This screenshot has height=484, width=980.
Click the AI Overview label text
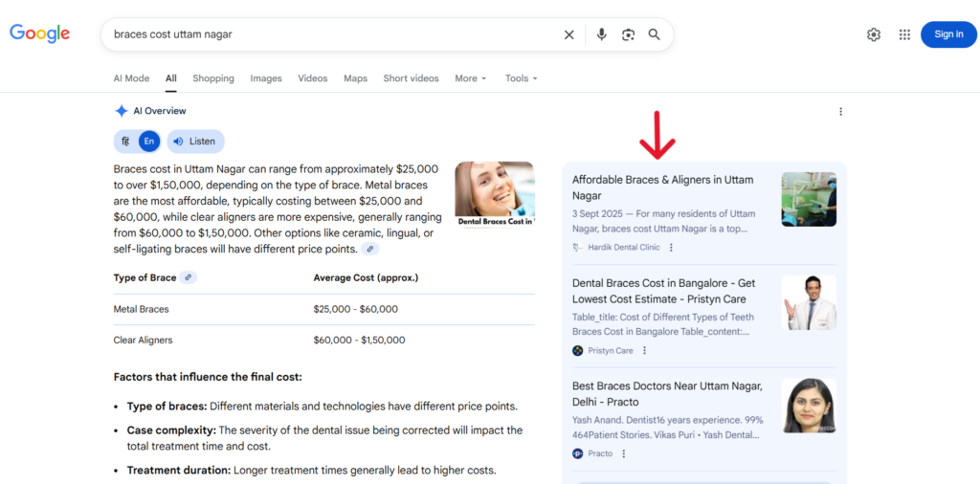[x=160, y=111]
